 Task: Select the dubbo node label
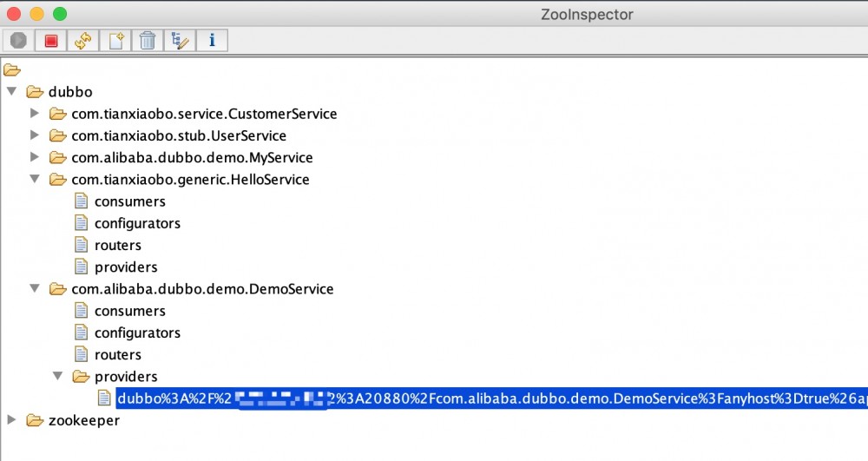(x=70, y=92)
